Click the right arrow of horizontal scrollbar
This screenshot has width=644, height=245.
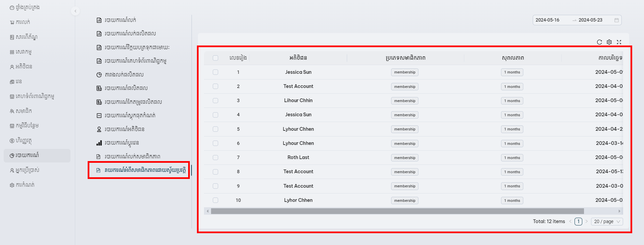click(x=619, y=211)
